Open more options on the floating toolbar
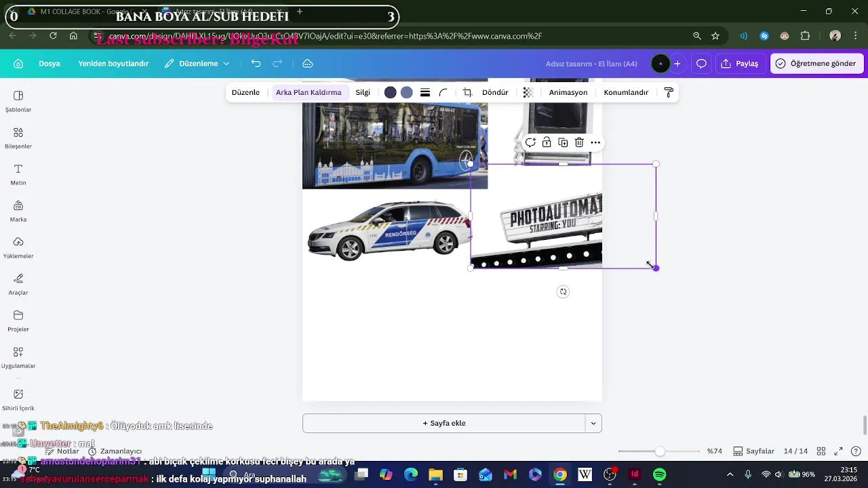This screenshot has height=488, width=868. click(x=595, y=142)
